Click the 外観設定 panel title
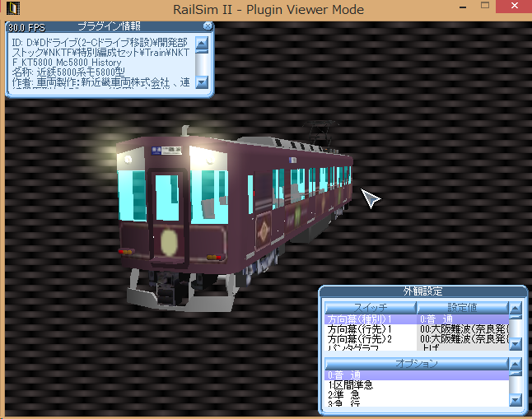This screenshot has width=532, height=419. tap(422, 291)
